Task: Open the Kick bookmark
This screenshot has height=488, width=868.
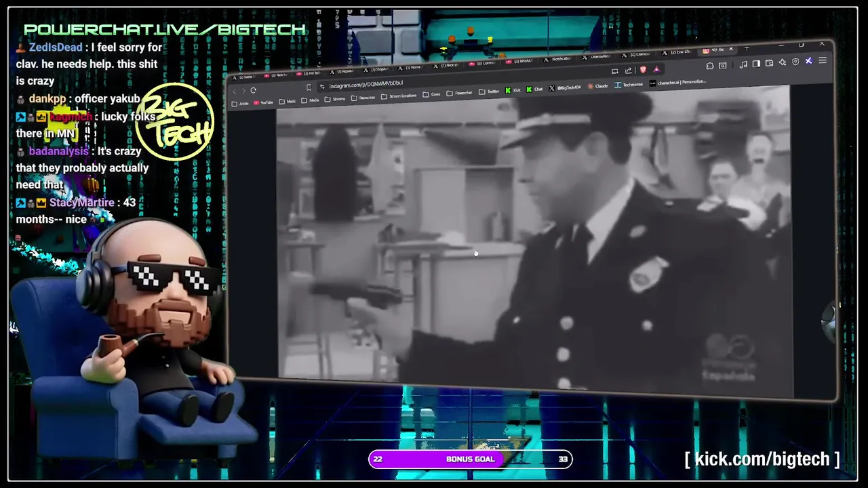Action: pos(513,90)
